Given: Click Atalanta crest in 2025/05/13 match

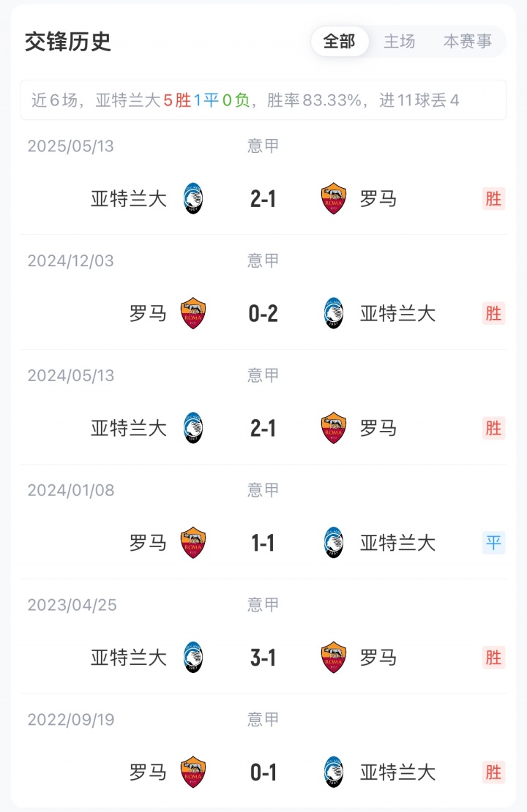Looking at the screenshot, I should (193, 198).
